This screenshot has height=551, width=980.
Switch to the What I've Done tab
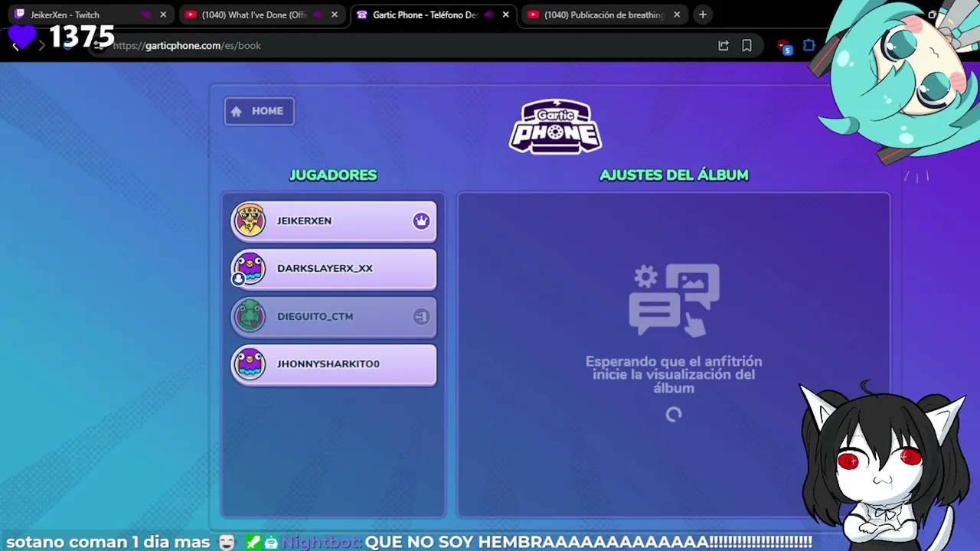(262, 15)
